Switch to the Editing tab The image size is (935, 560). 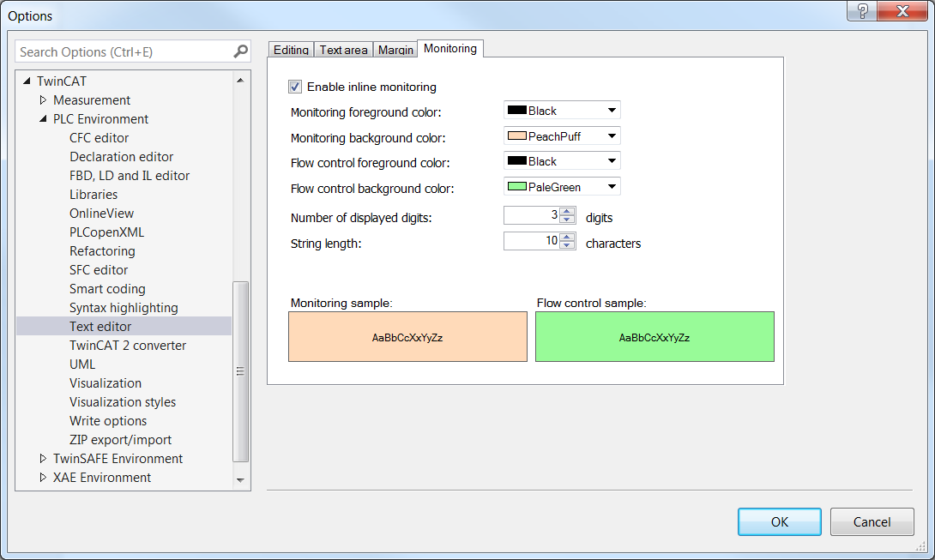291,50
